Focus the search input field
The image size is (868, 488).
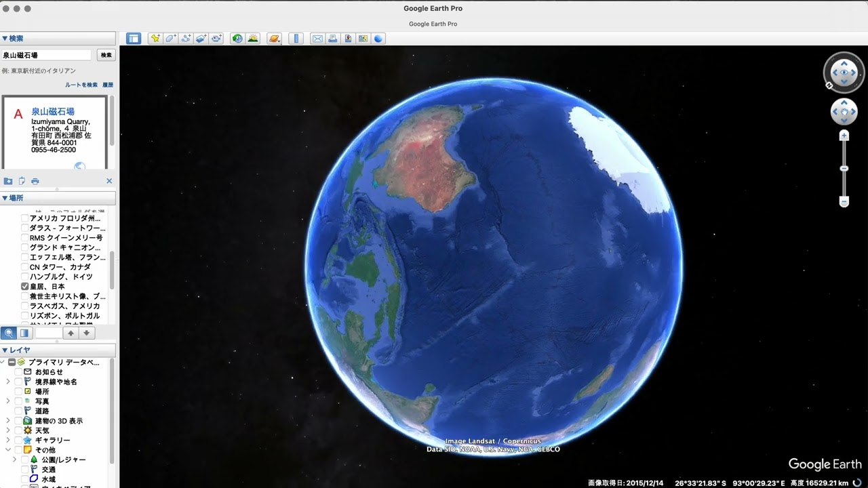[x=46, y=55]
